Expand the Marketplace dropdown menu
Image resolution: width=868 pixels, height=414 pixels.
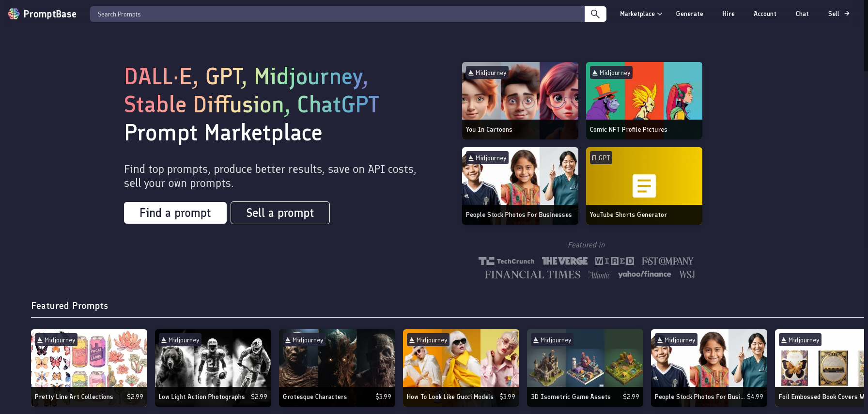[641, 14]
